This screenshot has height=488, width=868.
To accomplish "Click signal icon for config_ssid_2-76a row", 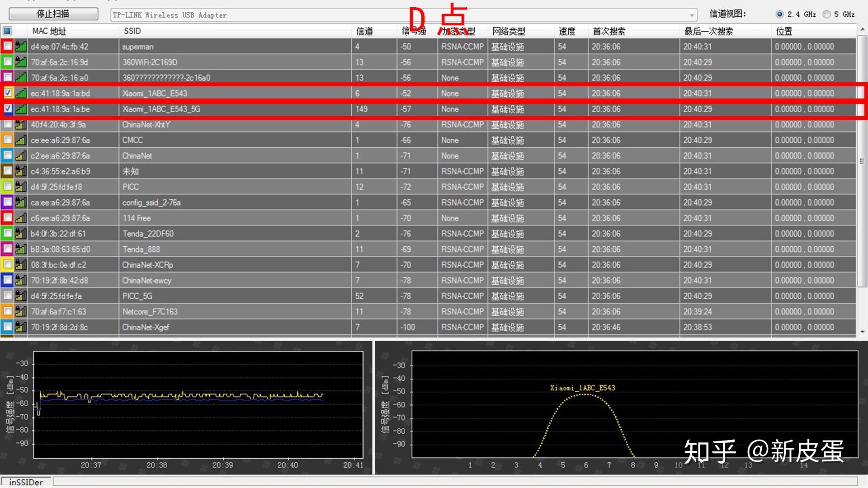I will pyautogui.click(x=21, y=202).
